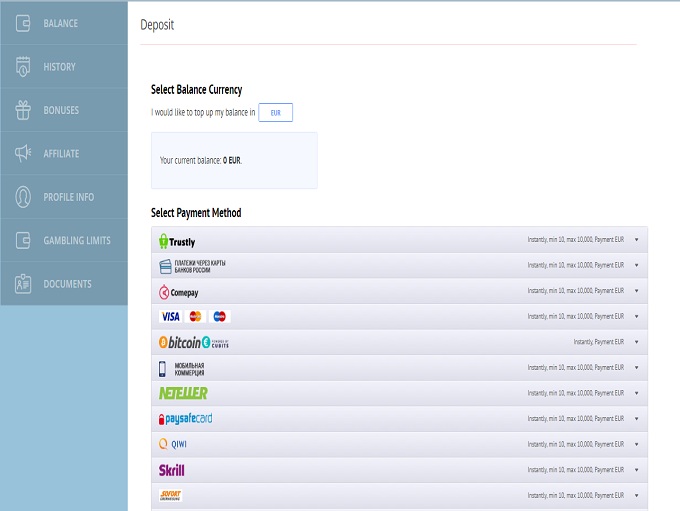Expand the mobile commerce row arrow

point(637,367)
